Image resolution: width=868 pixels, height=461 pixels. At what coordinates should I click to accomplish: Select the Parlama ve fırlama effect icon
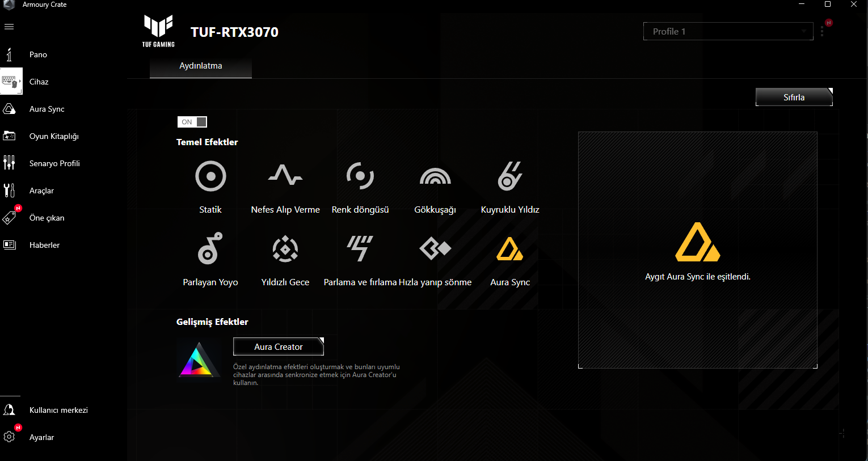[x=360, y=248]
